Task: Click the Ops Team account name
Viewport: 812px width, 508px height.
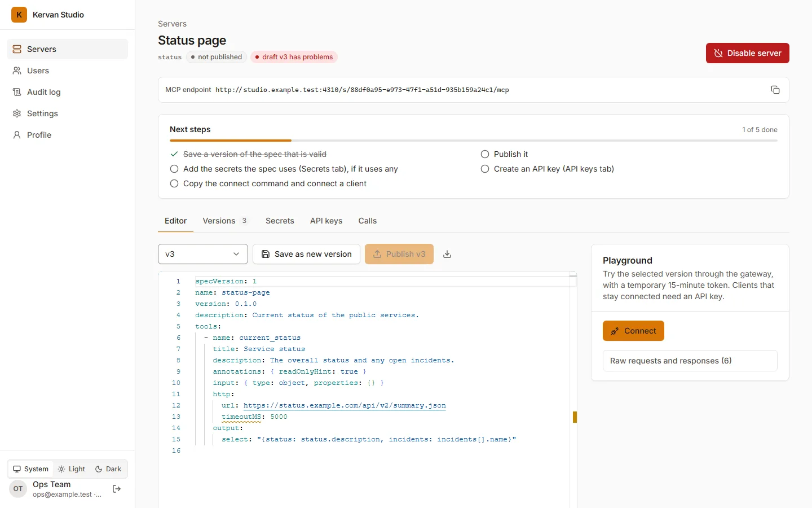Action: click(52, 484)
